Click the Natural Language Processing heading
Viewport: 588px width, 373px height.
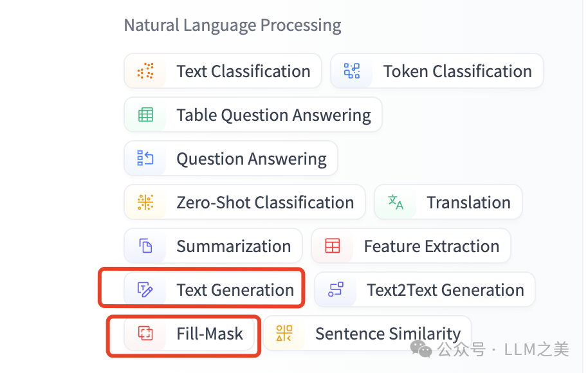(232, 26)
